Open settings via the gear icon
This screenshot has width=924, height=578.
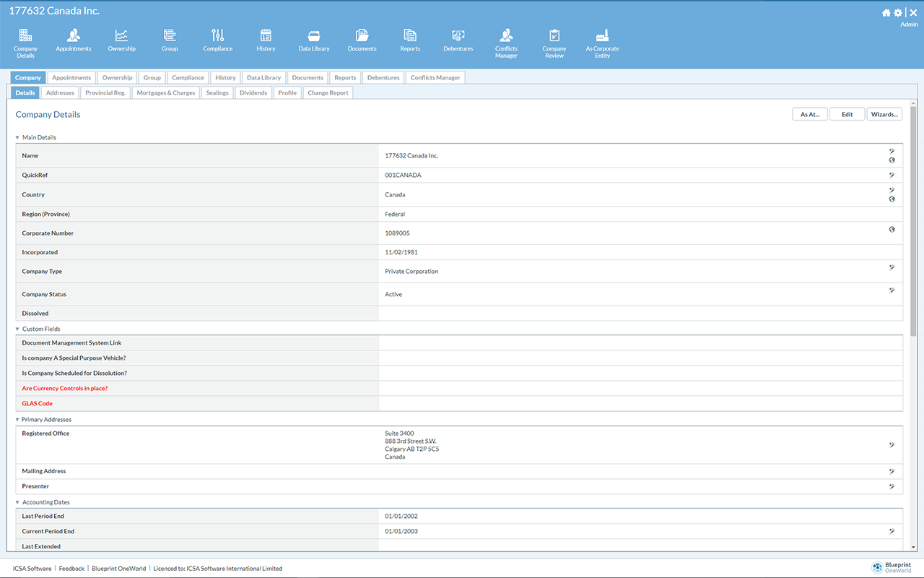tap(898, 12)
